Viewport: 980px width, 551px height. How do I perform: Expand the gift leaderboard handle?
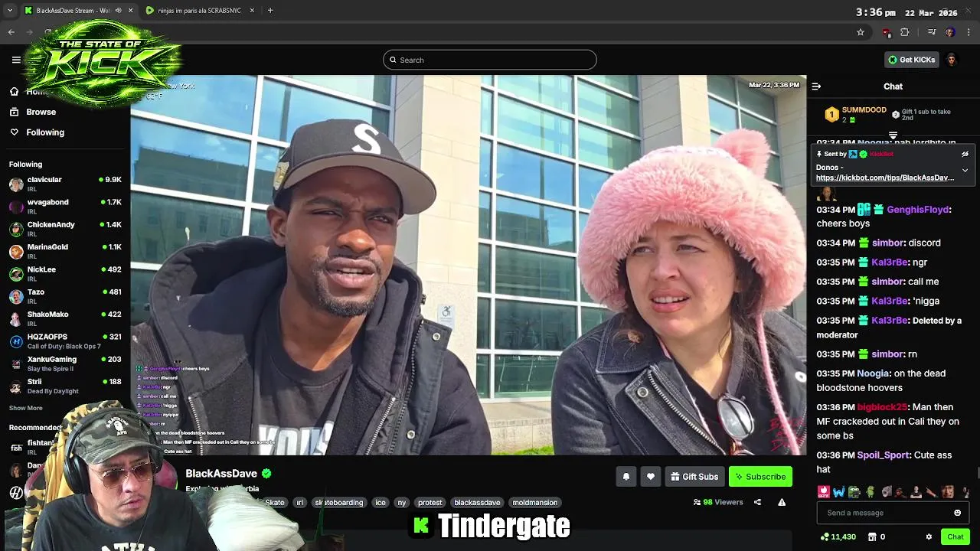(x=893, y=135)
